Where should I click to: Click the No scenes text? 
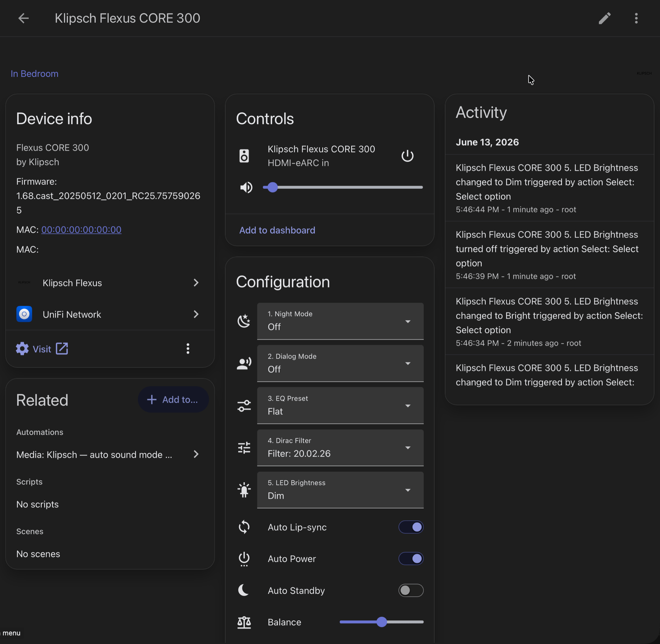38,554
